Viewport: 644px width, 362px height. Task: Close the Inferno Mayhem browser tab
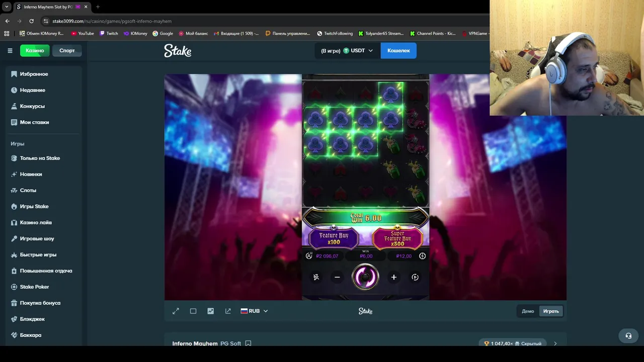pos(86,7)
